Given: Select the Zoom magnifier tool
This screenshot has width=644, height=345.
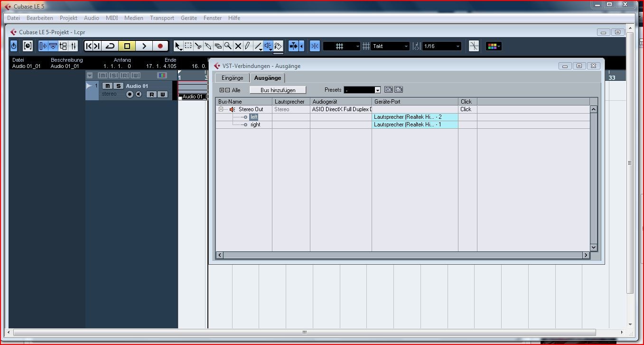Looking at the screenshot, I should (228, 46).
